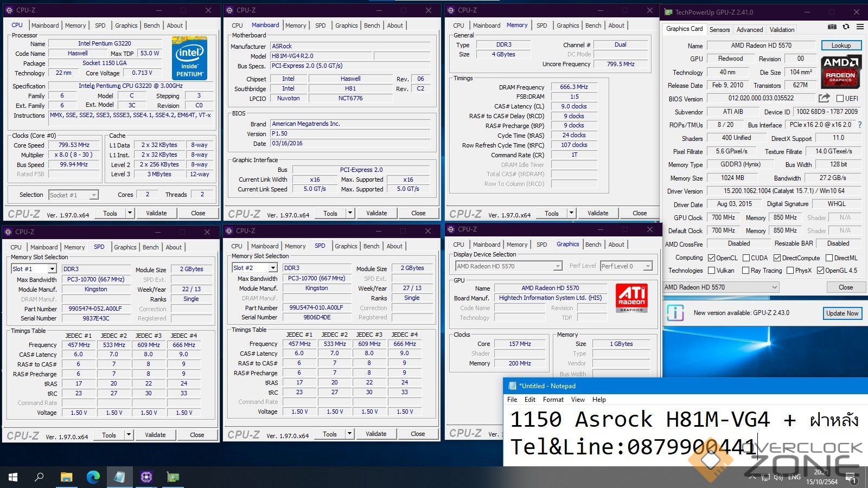Launch Microsoft Edge from the taskbar
Screen dimensions: 868x488
(x=93, y=477)
